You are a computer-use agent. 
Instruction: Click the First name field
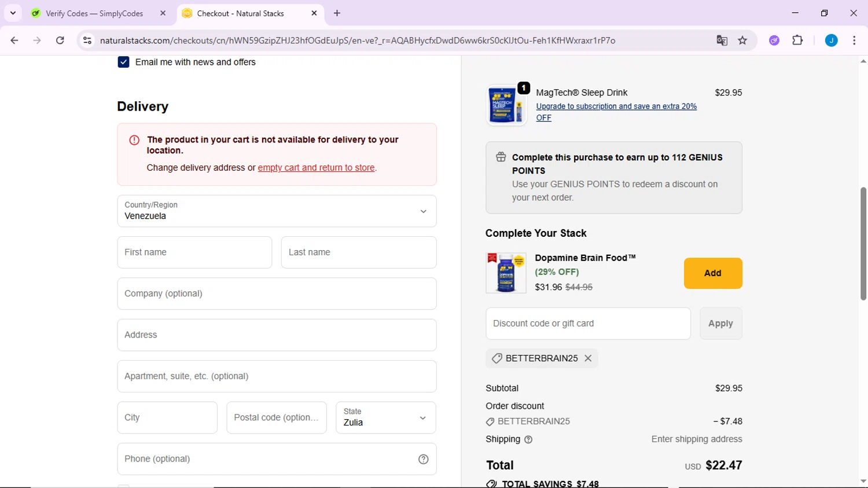(194, 252)
